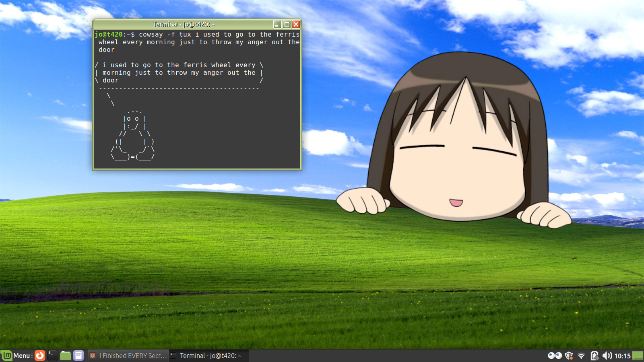Open the Linux Mint Menu button
The width and height of the screenshot is (644, 362).
(x=16, y=356)
